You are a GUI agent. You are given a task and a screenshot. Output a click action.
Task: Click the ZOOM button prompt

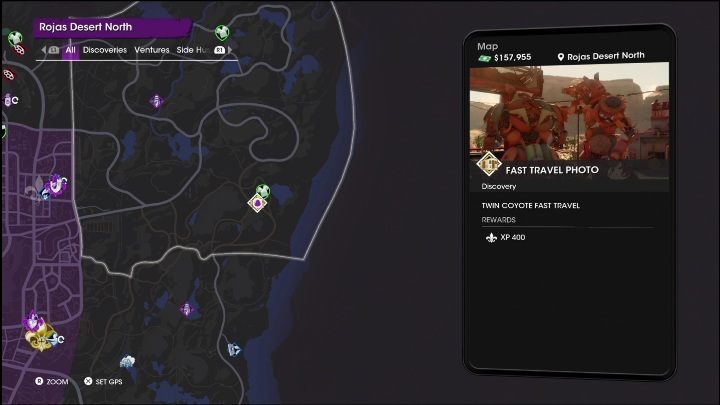pos(51,382)
